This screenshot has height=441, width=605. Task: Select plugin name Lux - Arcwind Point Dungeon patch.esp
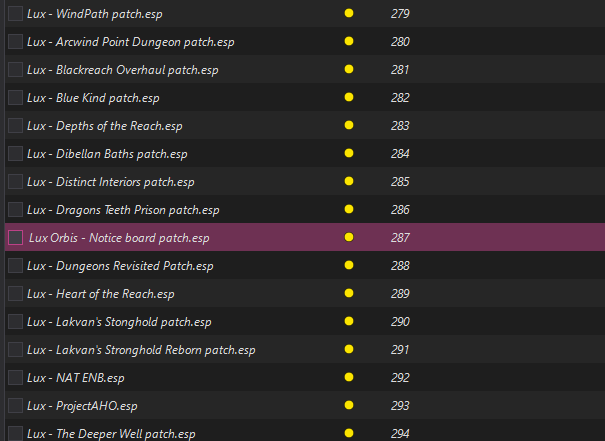[x=131, y=42]
